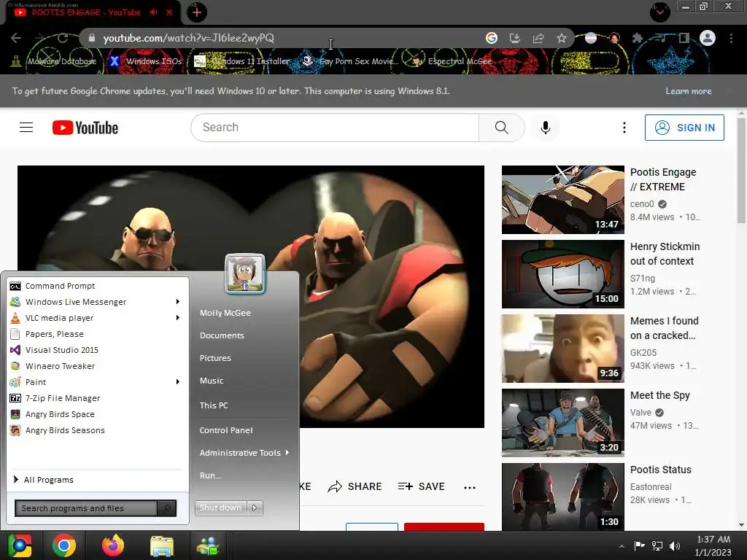The height and width of the screenshot is (560, 747).
Task: Launch Papers, Please from Start menu
Action: click(x=98, y=334)
